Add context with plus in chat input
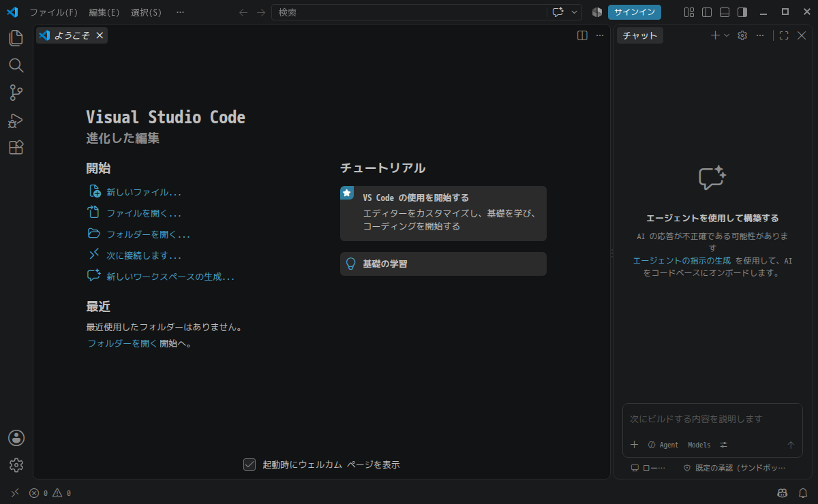 (634, 445)
